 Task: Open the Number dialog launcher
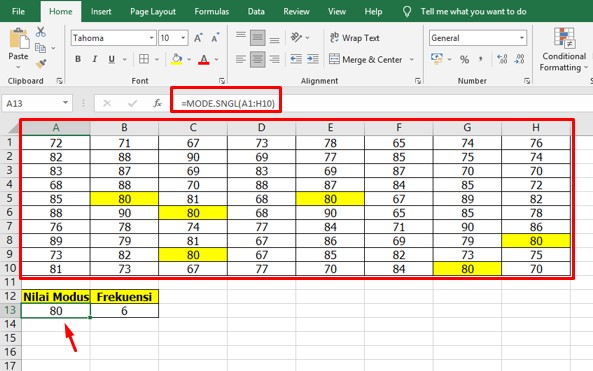pyautogui.click(x=527, y=81)
